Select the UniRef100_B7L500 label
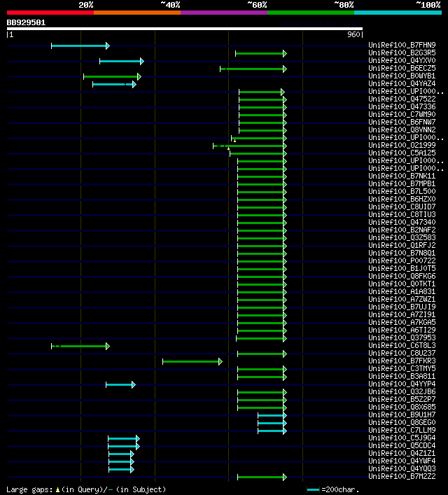Viewport: 448px width, 495px height. click(402, 191)
